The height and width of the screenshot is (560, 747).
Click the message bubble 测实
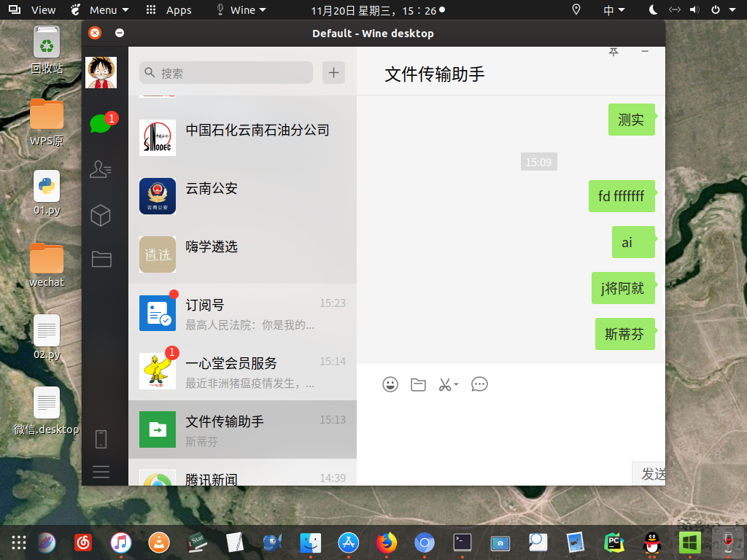(x=632, y=120)
